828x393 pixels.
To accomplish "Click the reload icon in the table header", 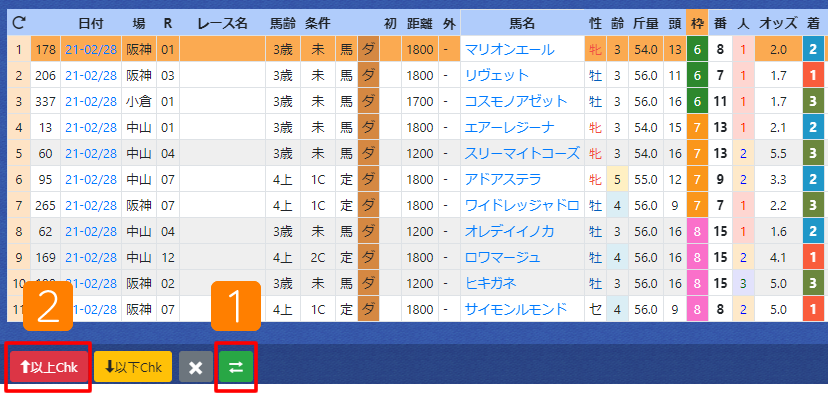I will coord(19,22).
